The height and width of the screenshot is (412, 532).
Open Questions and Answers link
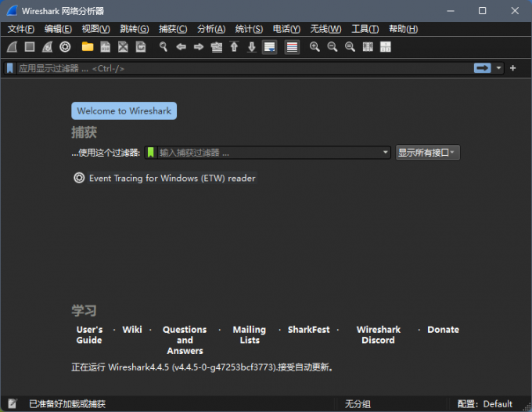coord(185,340)
